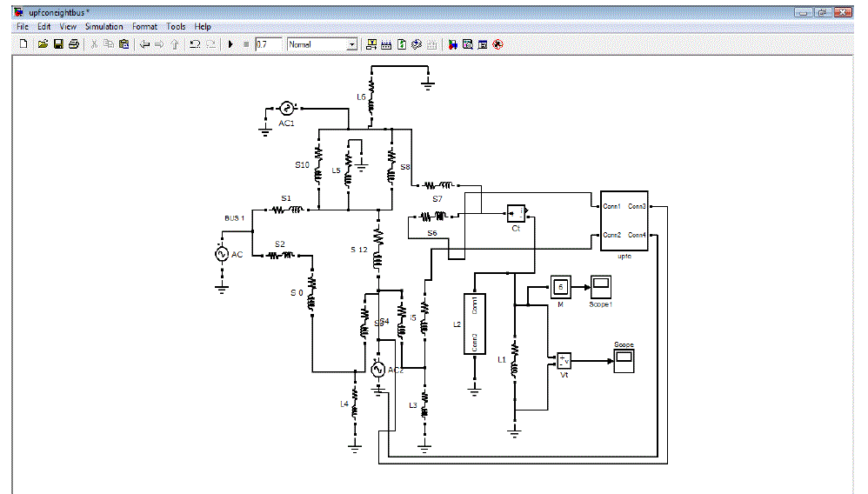Click the navigate back arrow icon
Viewport: 868px width, 494px height.
pyautogui.click(x=144, y=44)
